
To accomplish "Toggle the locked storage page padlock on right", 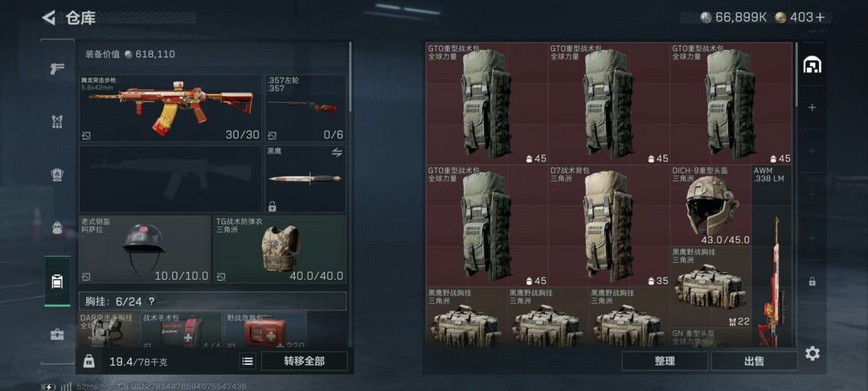I will 812,282.
